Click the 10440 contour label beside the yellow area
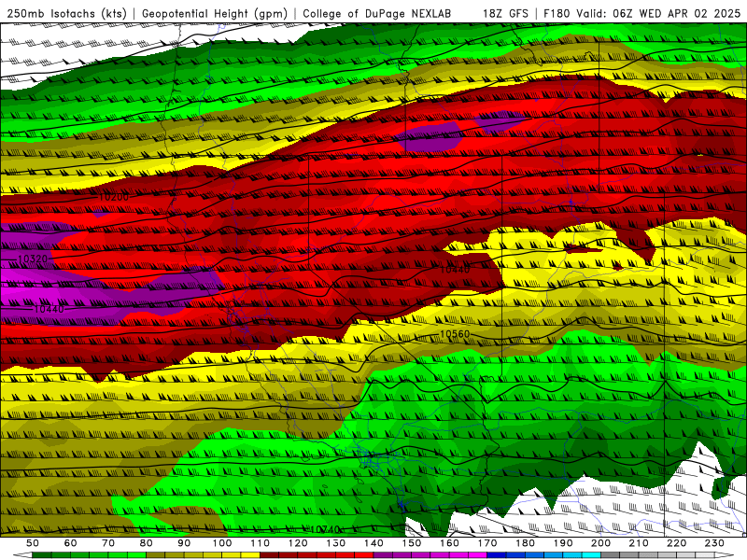This screenshot has width=747, height=560. point(455,270)
